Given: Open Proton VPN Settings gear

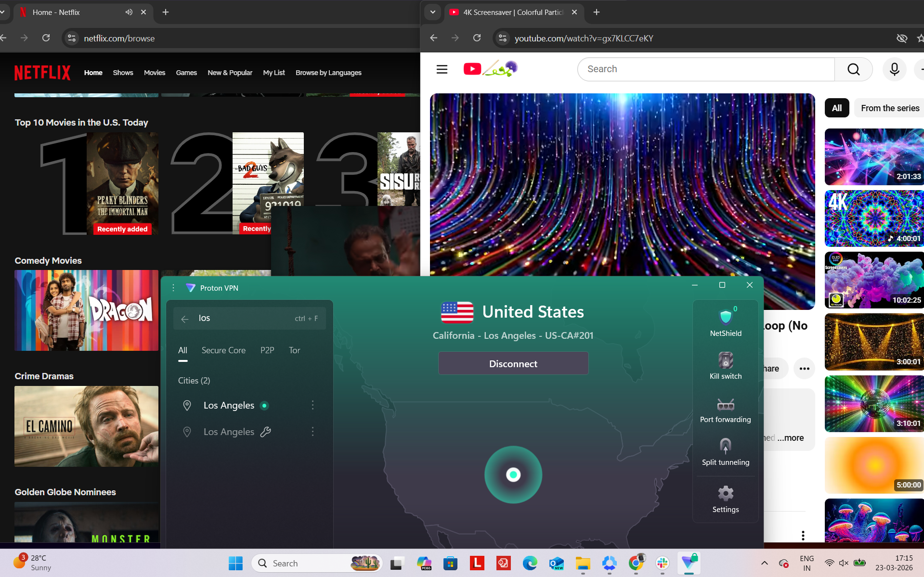Looking at the screenshot, I should [725, 499].
